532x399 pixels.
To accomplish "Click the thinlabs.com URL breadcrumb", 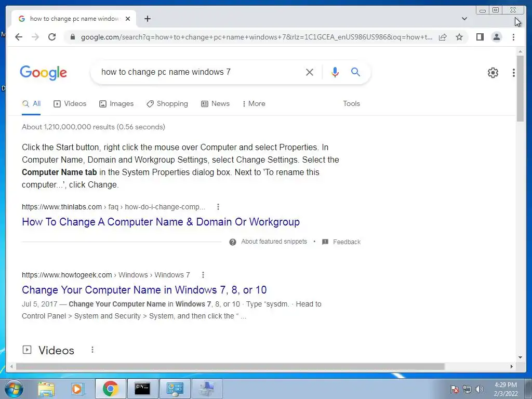I will (113, 207).
